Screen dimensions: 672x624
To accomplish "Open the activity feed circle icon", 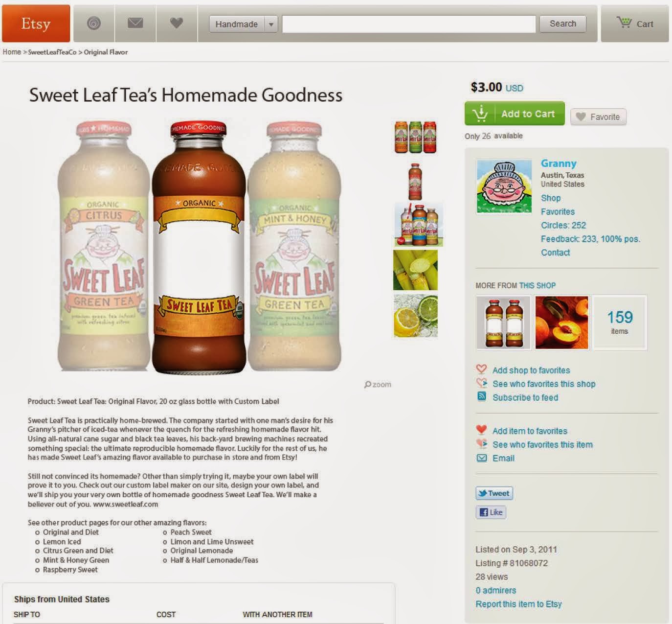I will [94, 23].
